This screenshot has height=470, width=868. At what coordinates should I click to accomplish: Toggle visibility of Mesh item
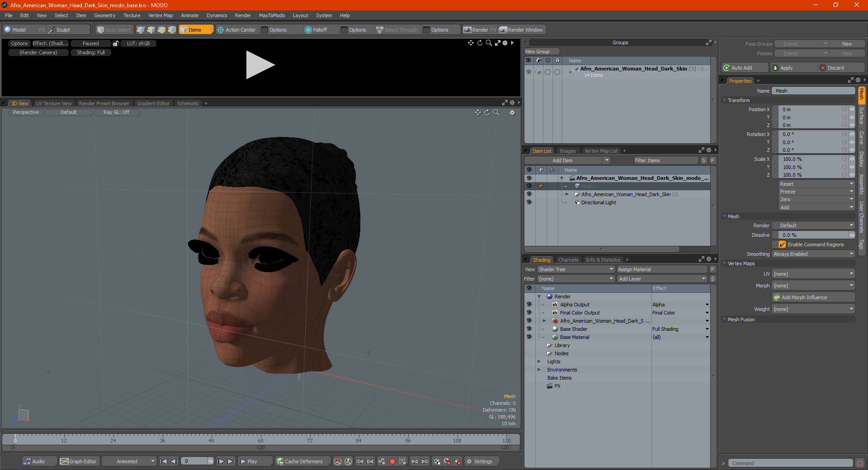point(529,186)
